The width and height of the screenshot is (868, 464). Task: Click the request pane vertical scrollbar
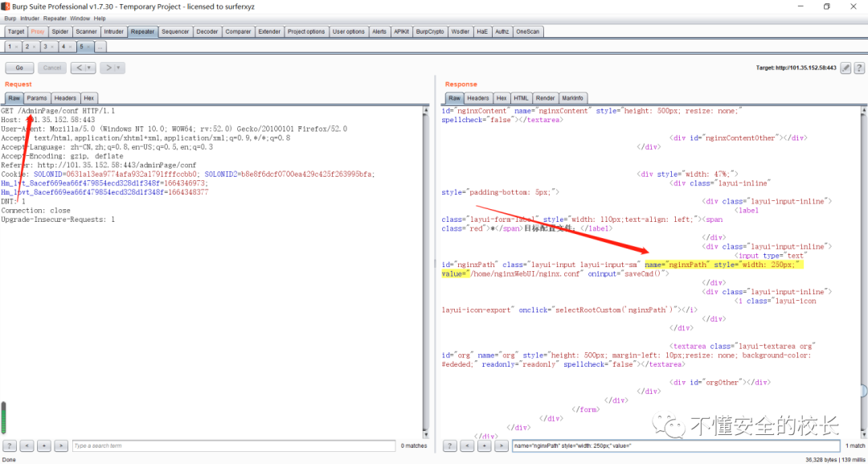pyautogui.click(x=425, y=271)
